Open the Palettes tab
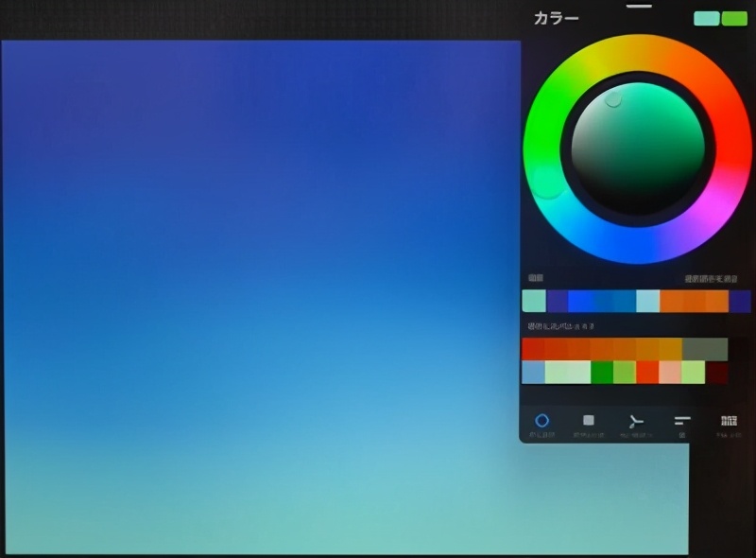This screenshot has width=756, height=558. coord(729,421)
